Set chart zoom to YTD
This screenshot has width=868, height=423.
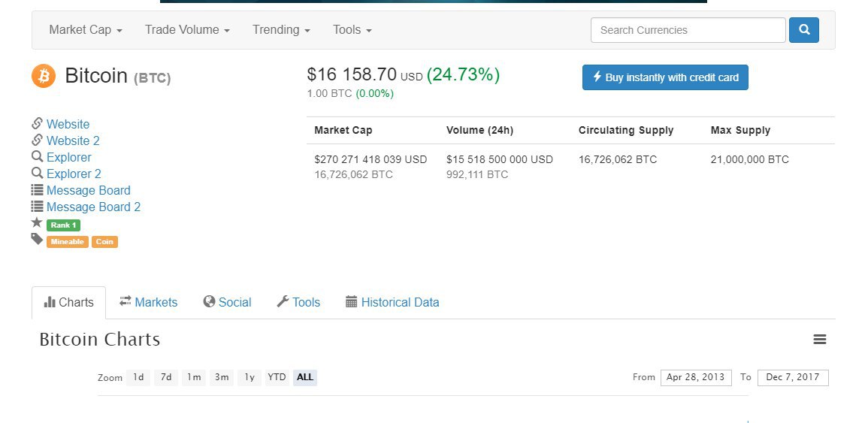click(x=277, y=378)
